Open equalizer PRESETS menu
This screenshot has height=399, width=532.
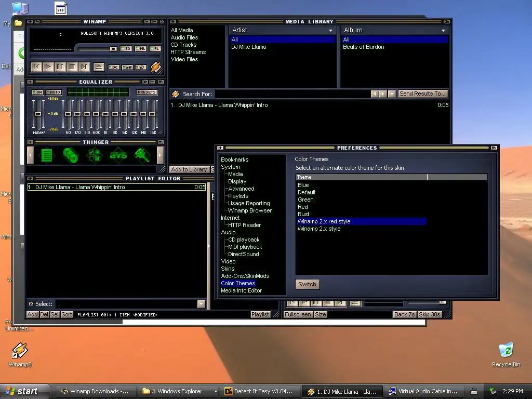147,92
